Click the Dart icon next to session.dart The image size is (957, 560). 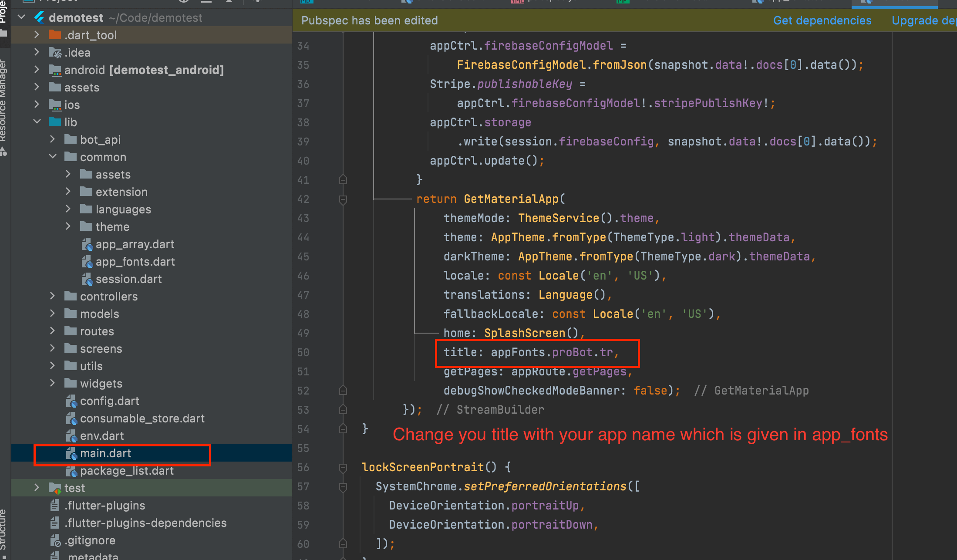tap(87, 279)
